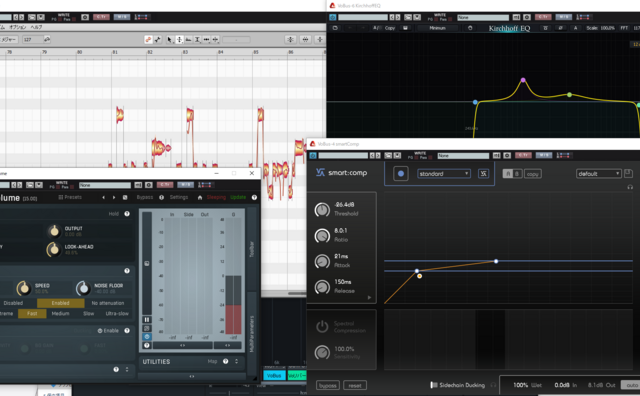The height and width of the screenshot is (396, 640).
Task: Click the headphones monitor icon in smart:comp
Action: tap(630, 187)
